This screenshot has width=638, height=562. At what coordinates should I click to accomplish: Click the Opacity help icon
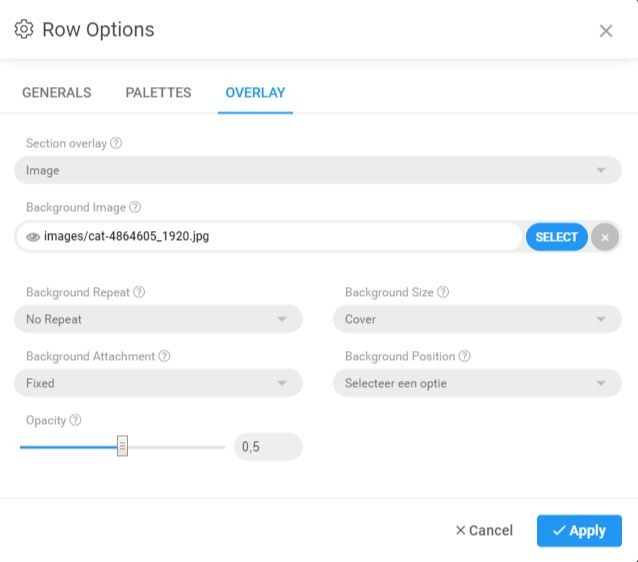click(x=76, y=421)
